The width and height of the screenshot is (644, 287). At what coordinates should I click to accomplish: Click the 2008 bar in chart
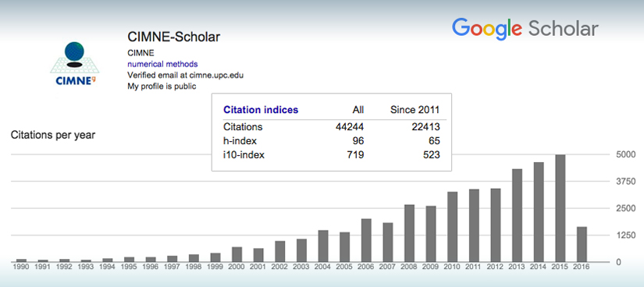tap(410, 233)
